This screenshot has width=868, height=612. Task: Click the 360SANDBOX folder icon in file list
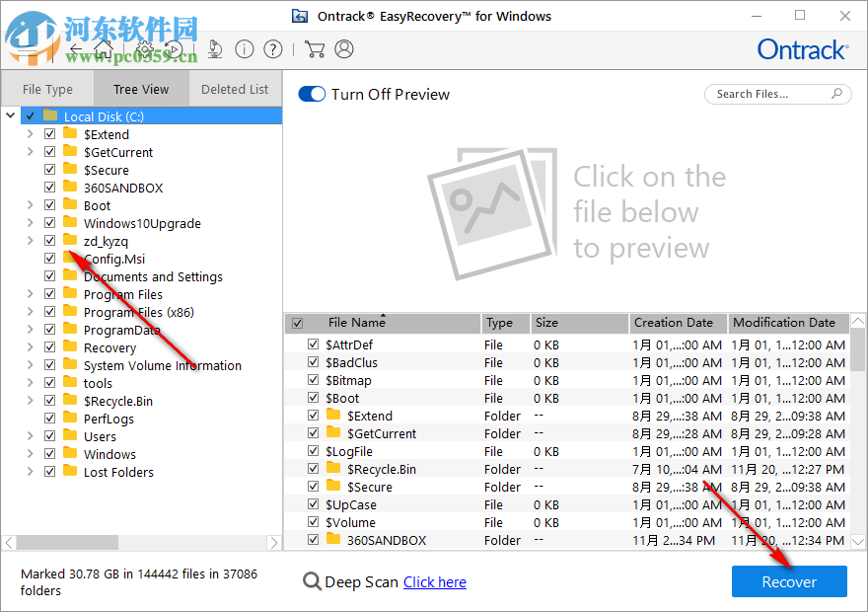tap(333, 539)
